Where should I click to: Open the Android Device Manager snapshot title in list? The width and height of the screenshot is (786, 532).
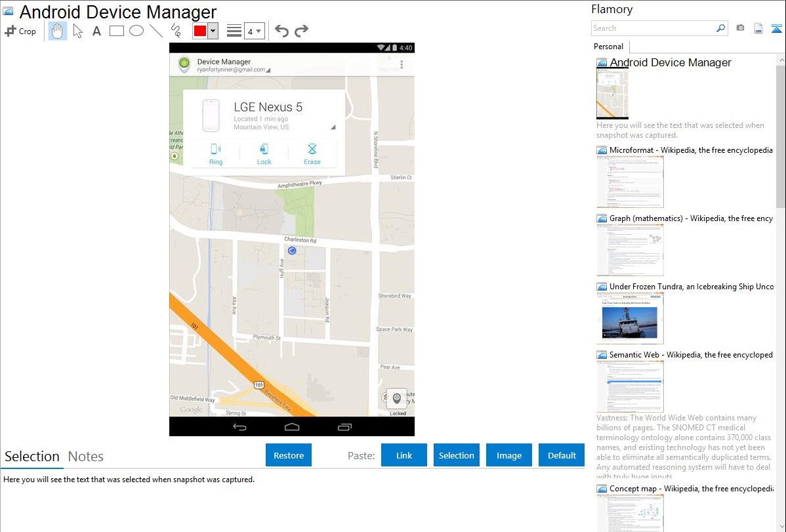[x=671, y=63]
